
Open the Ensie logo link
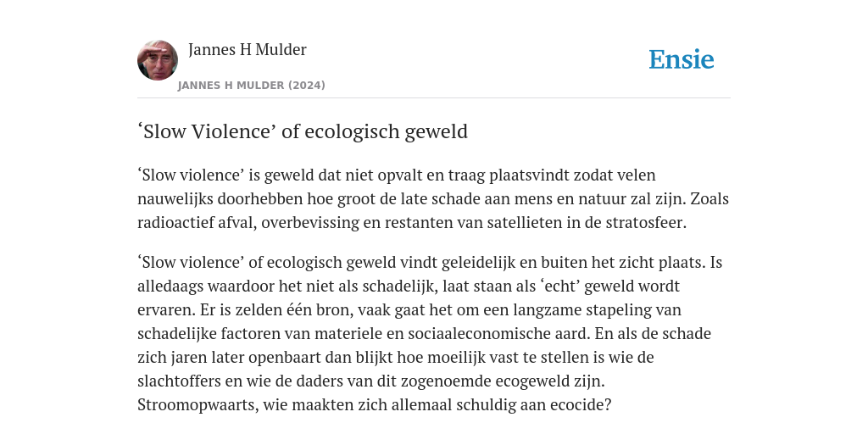[x=682, y=59]
